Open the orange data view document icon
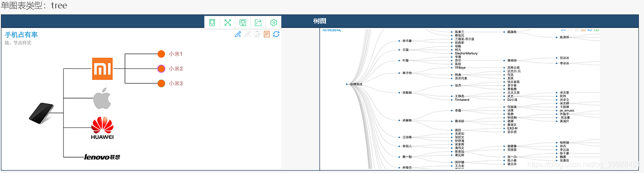 click(267, 34)
